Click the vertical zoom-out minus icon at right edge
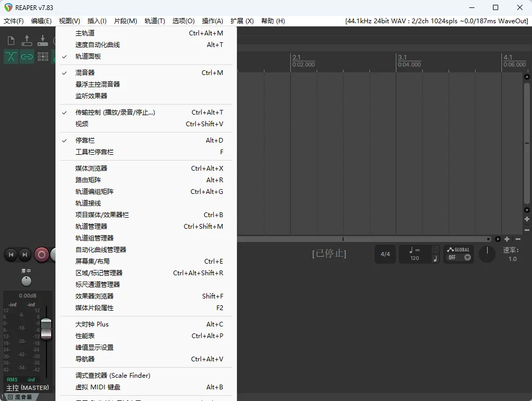The image size is (532, 401). click(527, 230)
